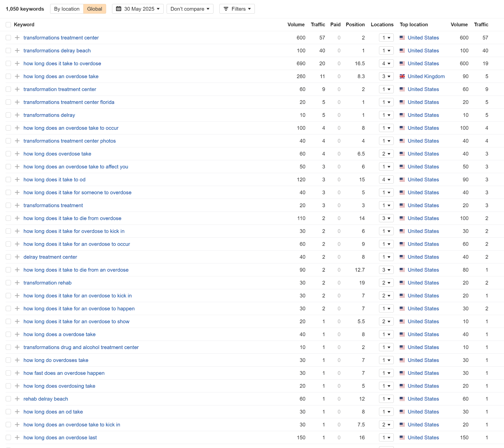Open the Filters dropdown
The height and width of the screenshot is (448, 504).
pos(237,9)
